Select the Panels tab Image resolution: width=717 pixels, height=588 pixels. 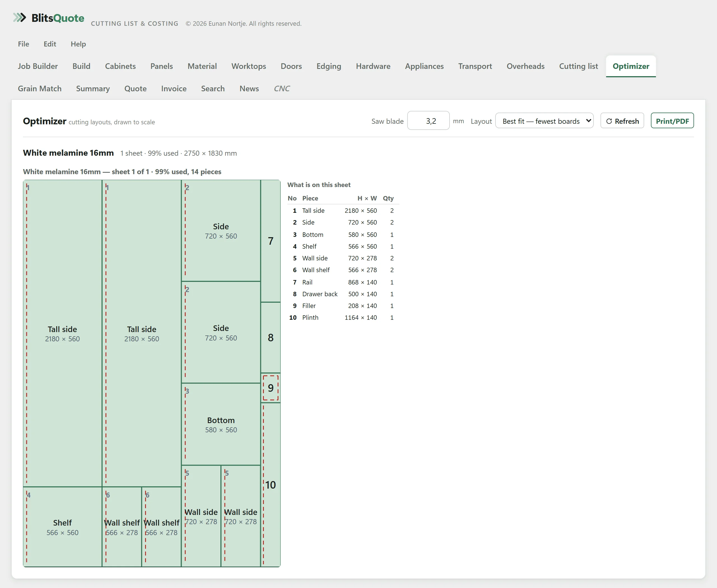162,66
